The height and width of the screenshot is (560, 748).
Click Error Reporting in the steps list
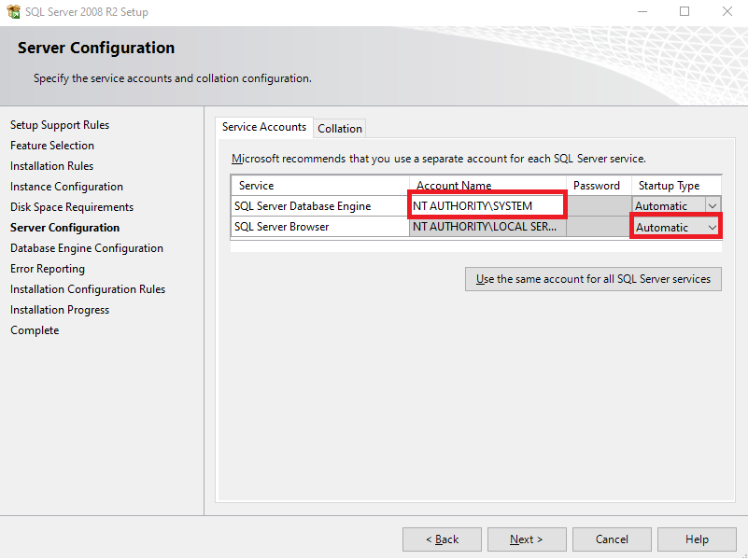(x=48, y=269)
